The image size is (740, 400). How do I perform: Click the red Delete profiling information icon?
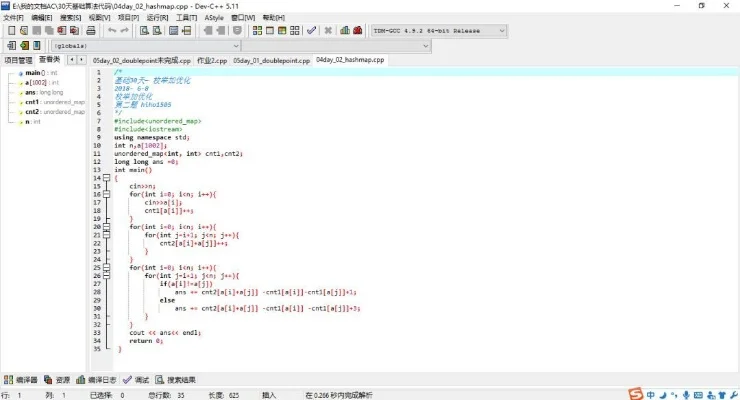[x=358, y=31]
